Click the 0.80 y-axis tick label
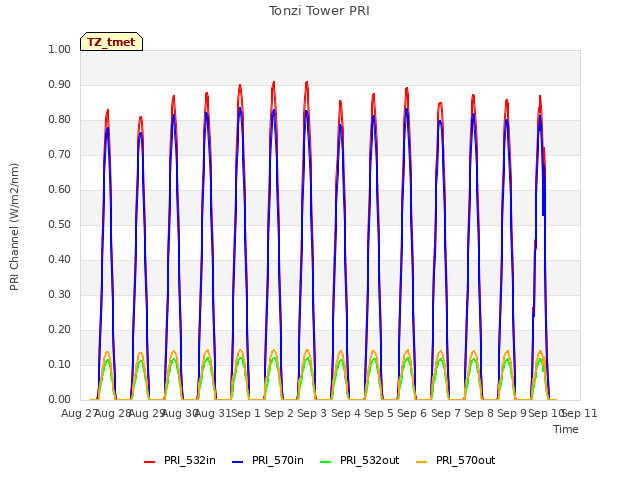 pyautogui.click(x=60, y=120)
